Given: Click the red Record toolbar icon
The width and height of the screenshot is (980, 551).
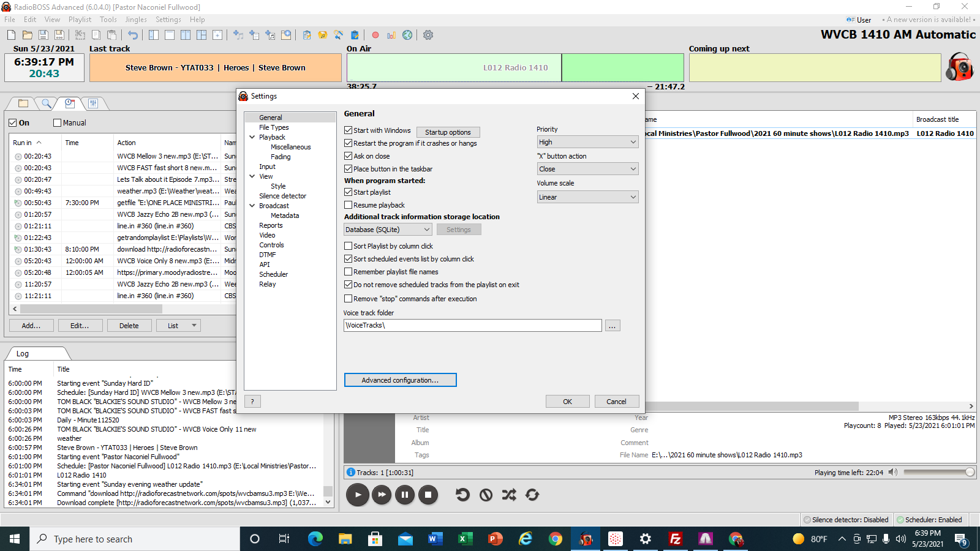Looking at the screenshot, I should (x=375, y=35).
